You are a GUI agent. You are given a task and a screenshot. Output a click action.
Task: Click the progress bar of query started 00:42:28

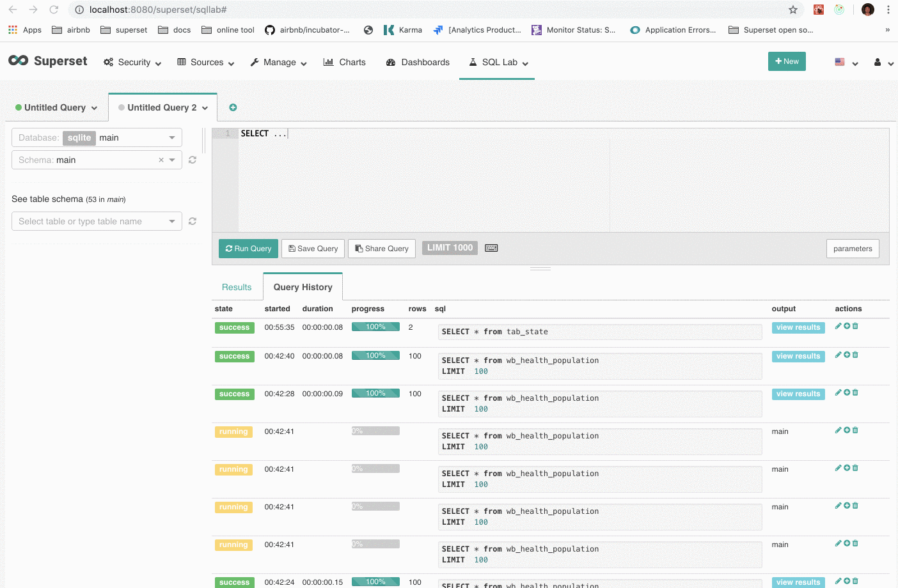click(x=375, y=393)
